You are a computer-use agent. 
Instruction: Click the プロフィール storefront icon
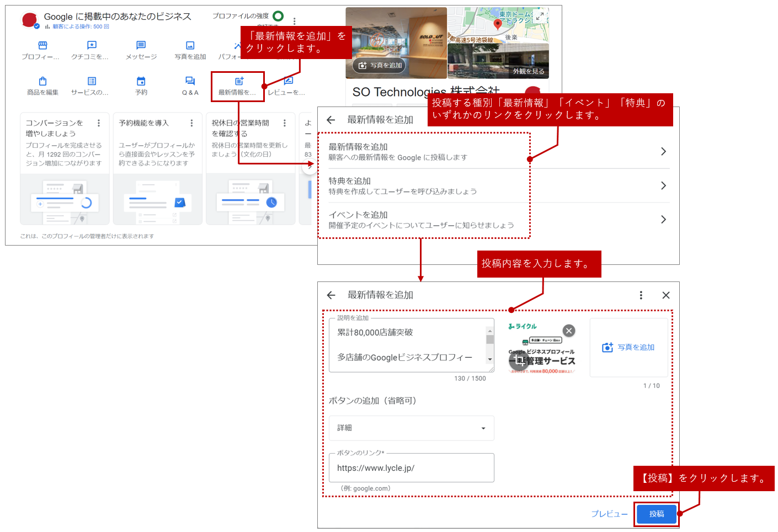pyautogui.click(x=42, y=46)
